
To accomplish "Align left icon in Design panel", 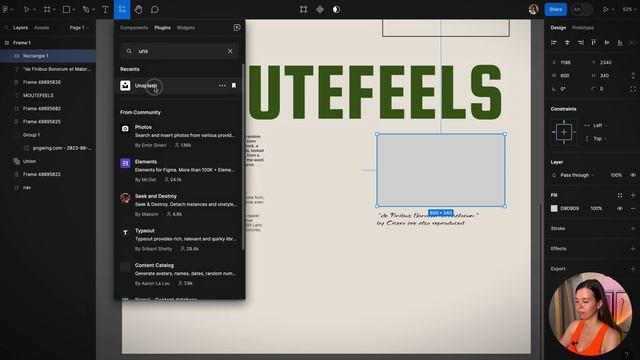I will pyautogui.click(x=554, y=42).
